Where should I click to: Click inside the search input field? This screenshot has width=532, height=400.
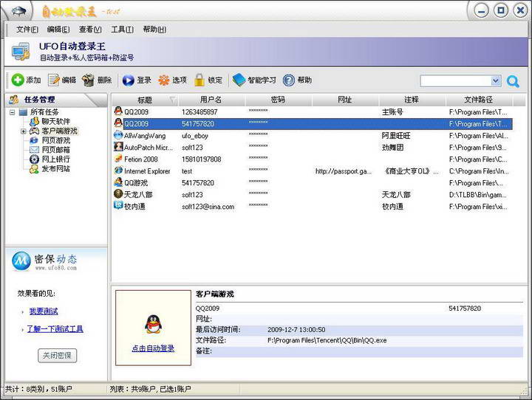click(x=456, y=80)
